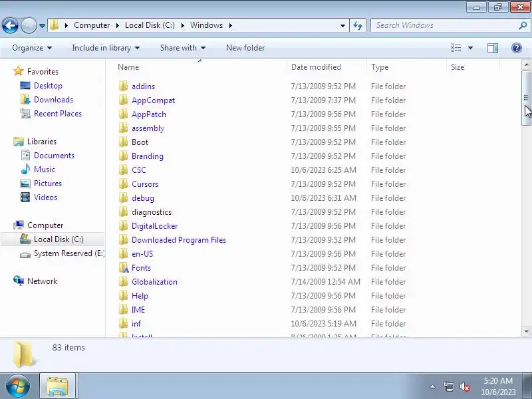Expand the arrow after Computer in breadcrumb

[118, 25]
